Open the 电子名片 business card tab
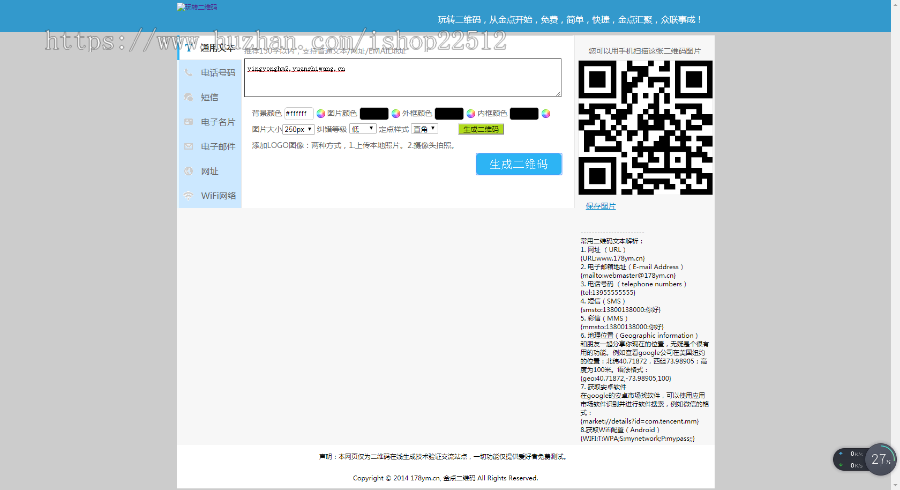The height and width of the screenshot is (490, 900). (x=210, y=122)
